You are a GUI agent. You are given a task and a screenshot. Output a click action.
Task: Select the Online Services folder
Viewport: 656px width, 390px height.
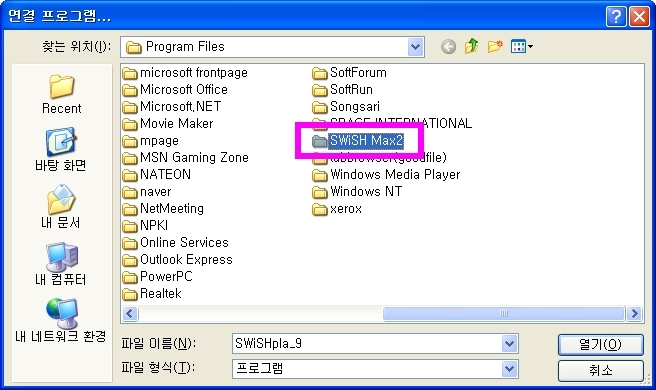pos(175,243)
